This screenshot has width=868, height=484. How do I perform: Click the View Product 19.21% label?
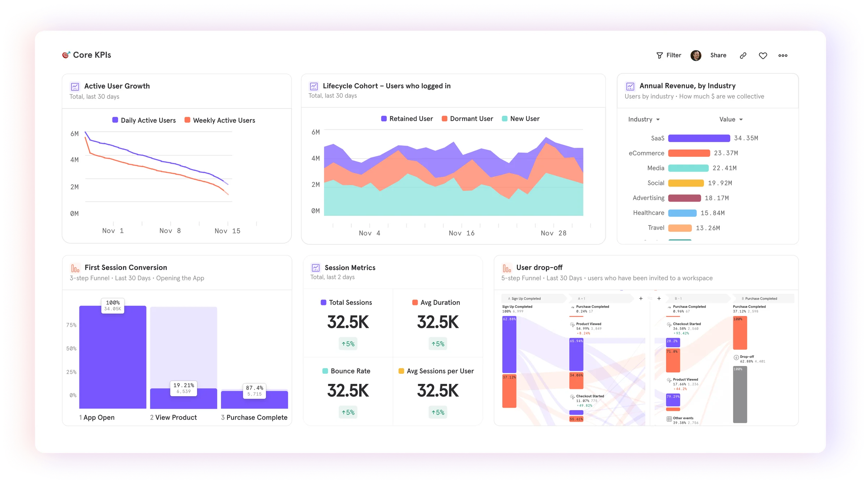pyautogui.click(x=184, y=388)
